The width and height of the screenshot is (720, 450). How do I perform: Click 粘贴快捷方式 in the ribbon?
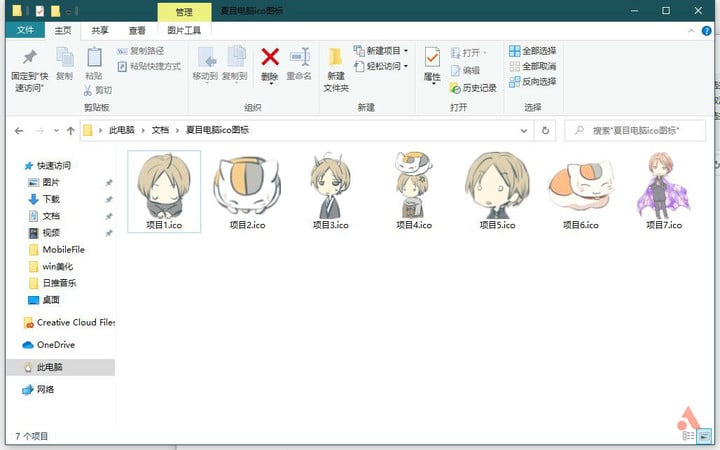[x=149, y=67]
